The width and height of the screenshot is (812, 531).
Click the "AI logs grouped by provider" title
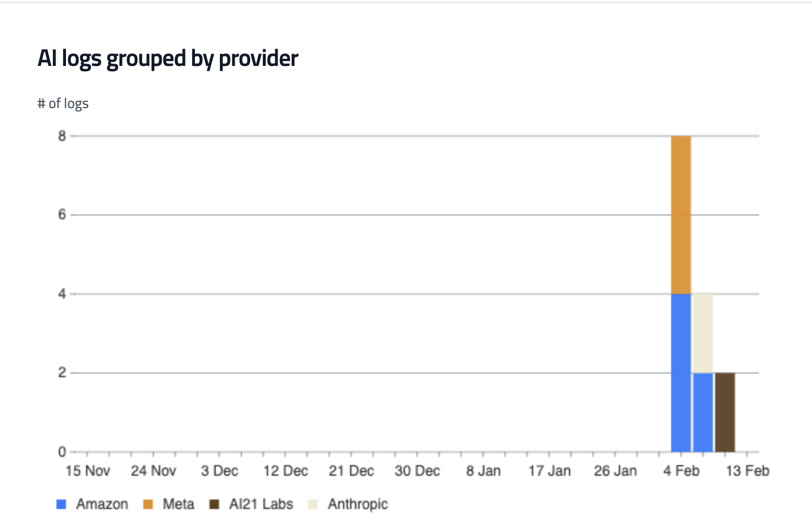click(168, 58)
